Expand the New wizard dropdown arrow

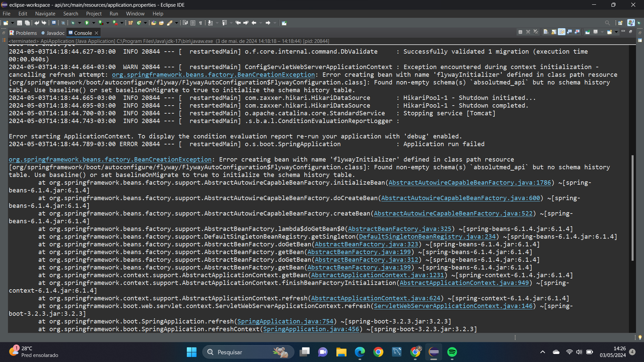(x=12, y=23)
